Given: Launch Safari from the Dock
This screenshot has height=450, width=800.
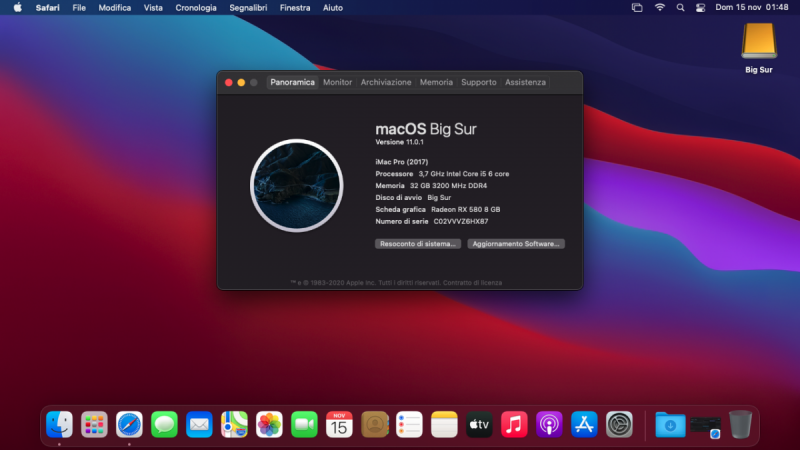Looking at the screenshot, I should click(129, 424).
